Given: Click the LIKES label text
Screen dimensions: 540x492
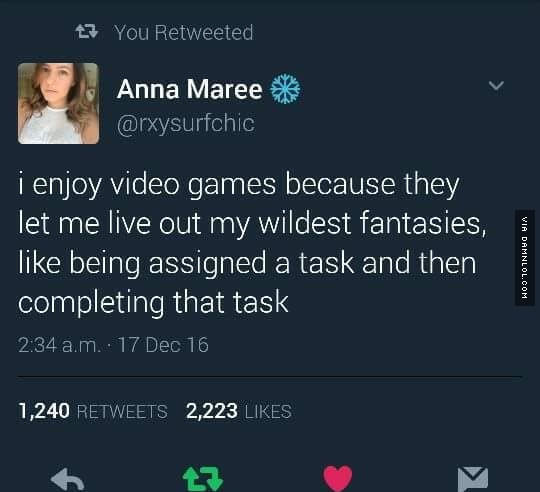Looking at the screenshot, I should pyautogui.click(x=268, y=412).
